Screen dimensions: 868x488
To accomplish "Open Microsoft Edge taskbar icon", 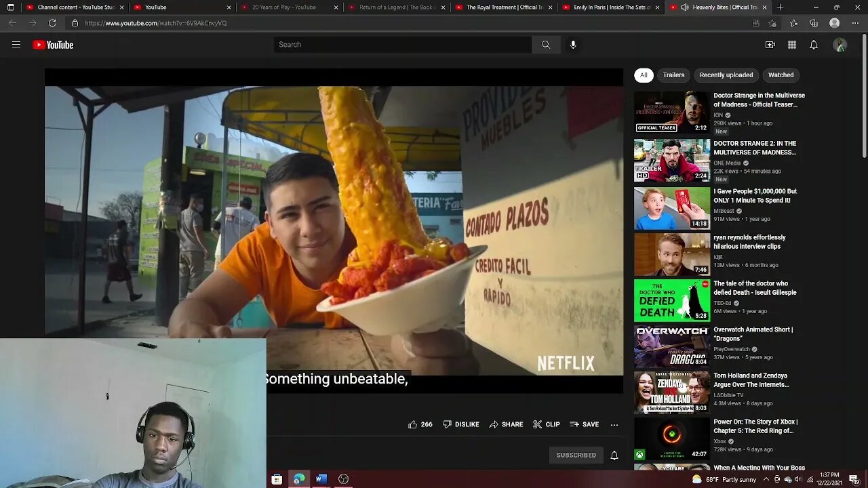I will coord(299,479).
